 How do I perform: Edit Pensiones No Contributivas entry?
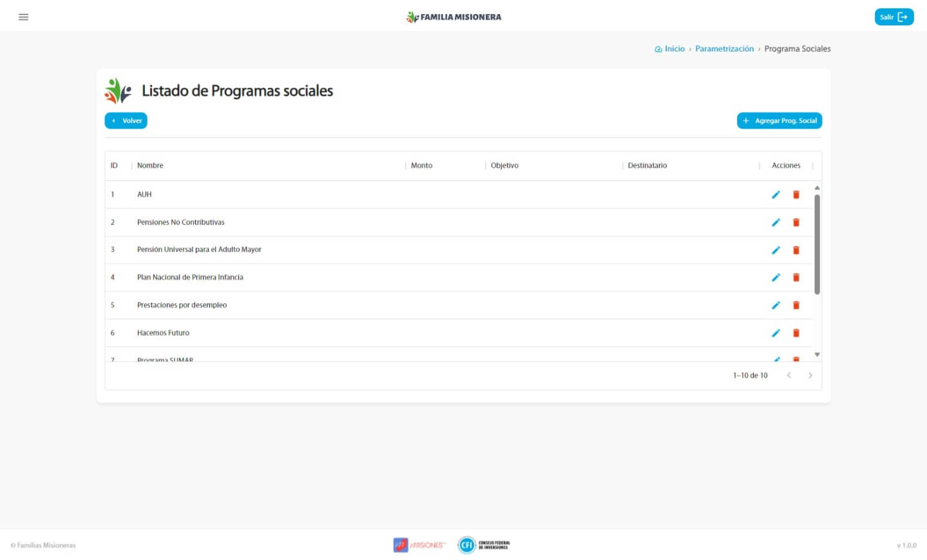pyautogui.click(x=776, y=222)
